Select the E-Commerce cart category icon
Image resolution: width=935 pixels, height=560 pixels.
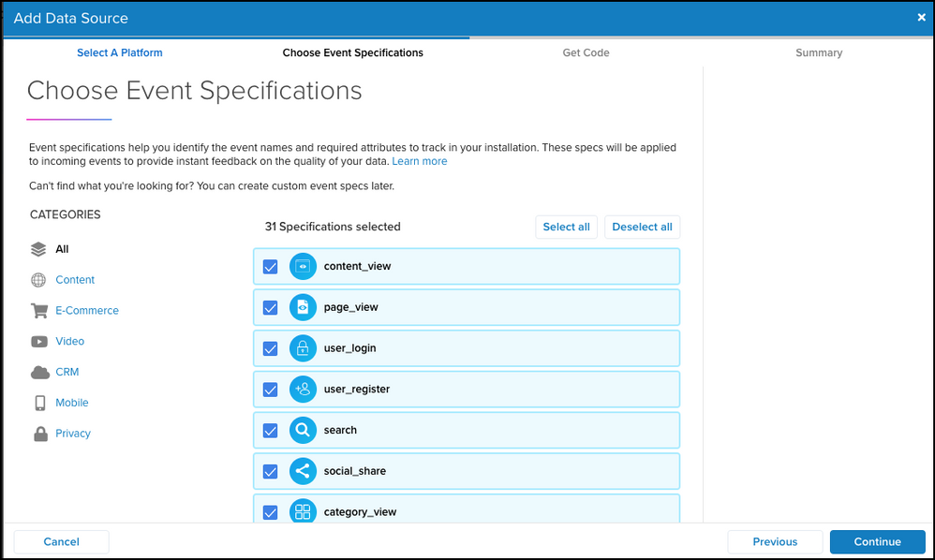(x=38, y=311)
